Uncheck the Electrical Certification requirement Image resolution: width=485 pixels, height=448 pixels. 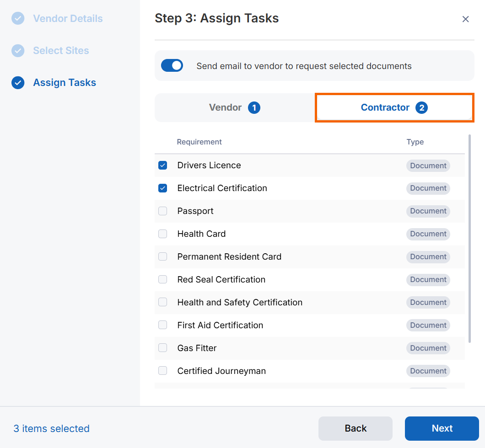click(x=163, y=188)
